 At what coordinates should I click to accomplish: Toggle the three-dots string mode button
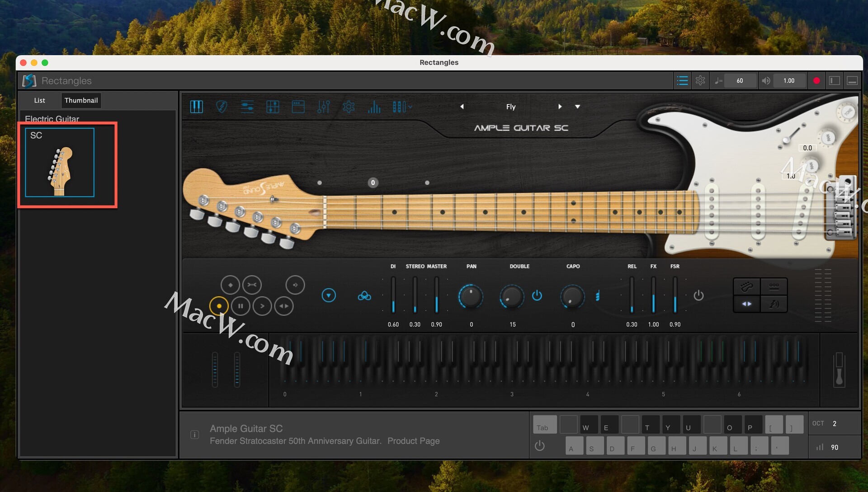coord(774,286)
